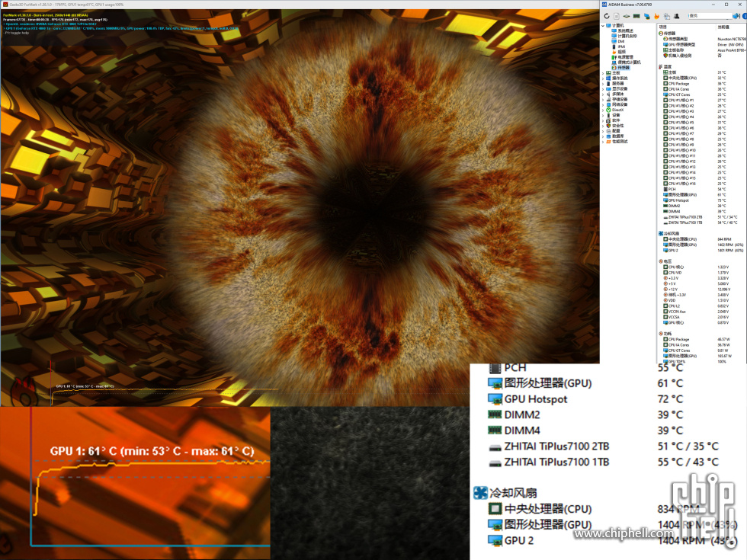
Task: Expand the 设备 tree node chevron
Action: point(603,115)
